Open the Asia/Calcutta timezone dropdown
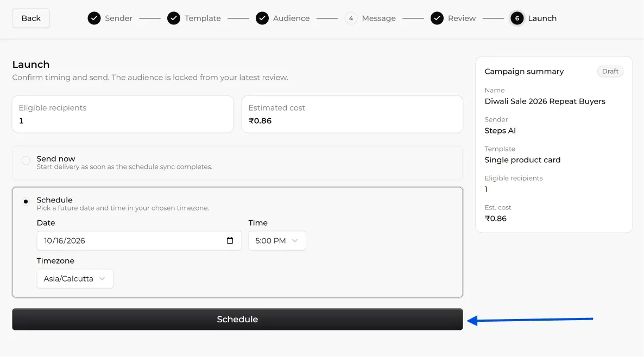644x357 pixels. [x=75, y=279]
